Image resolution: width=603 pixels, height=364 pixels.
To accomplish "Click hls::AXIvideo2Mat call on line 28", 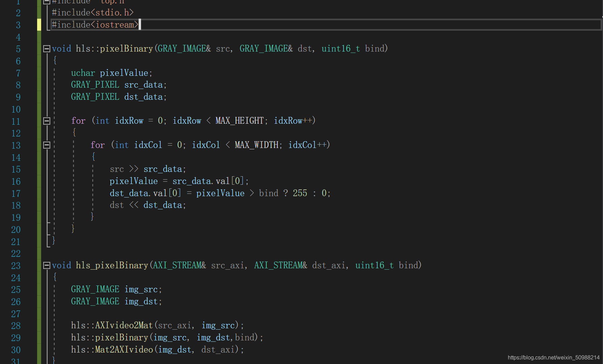I will coord(112,325).
